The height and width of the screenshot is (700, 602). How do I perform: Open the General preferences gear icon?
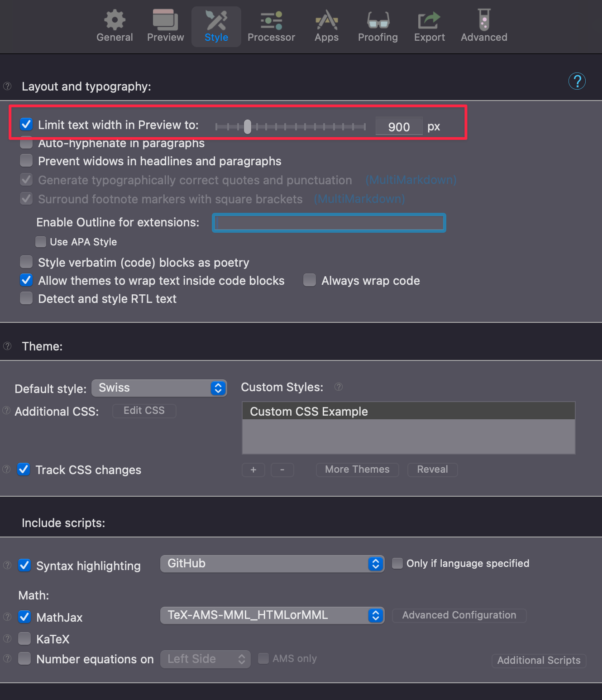click(x=115, y=20)
